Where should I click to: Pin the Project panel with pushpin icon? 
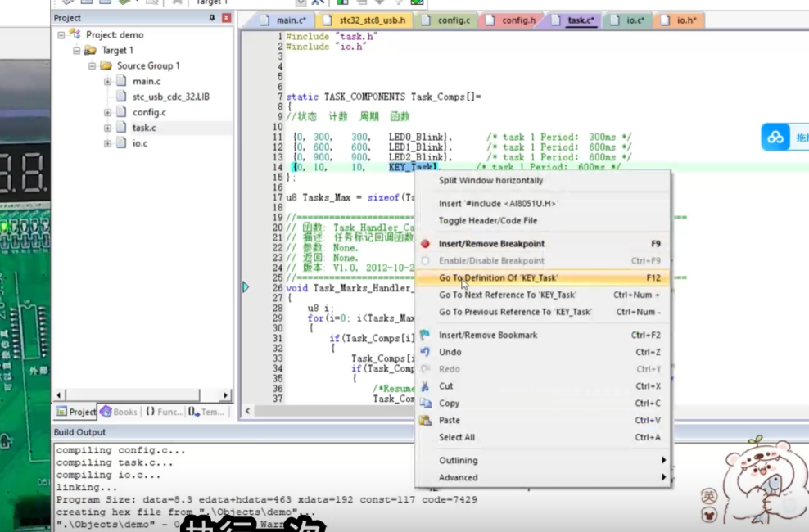[x=213, y=18]
